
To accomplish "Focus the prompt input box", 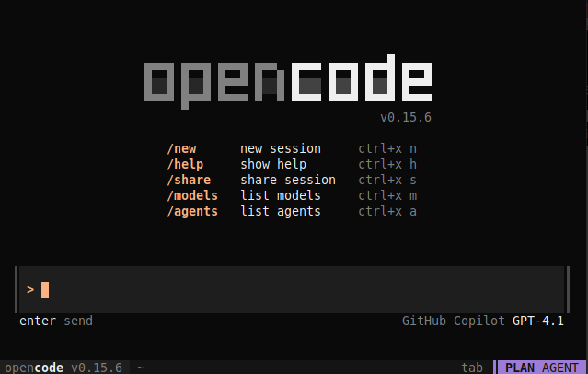I will pyautogui.click(x=292, y=289).
